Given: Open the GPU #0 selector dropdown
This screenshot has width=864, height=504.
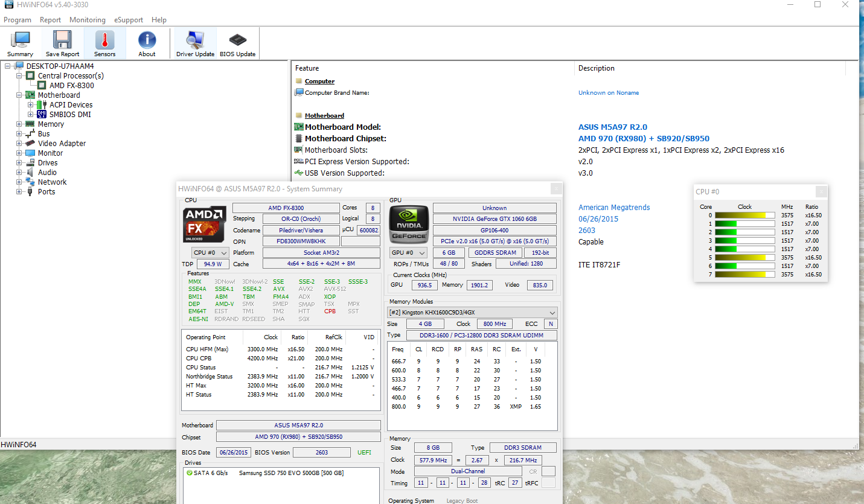Looking at the screenshot, I should pos(408,253).
